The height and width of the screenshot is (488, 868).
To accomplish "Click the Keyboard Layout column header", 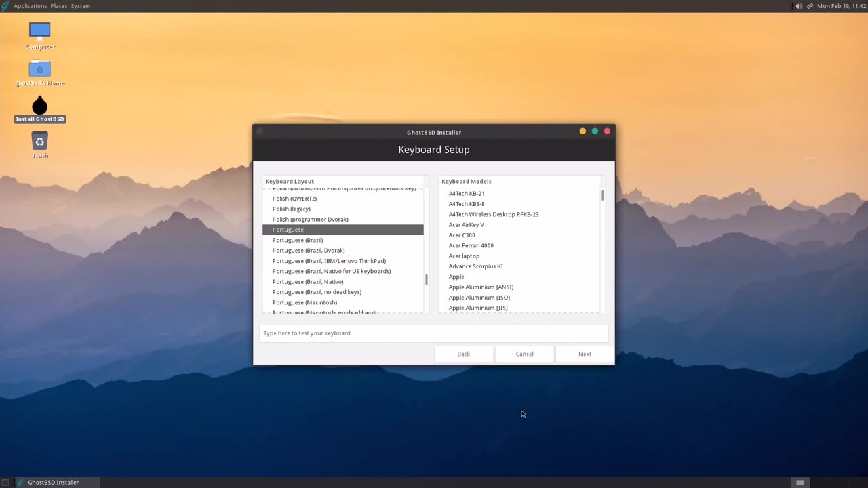I will (342, 181).
